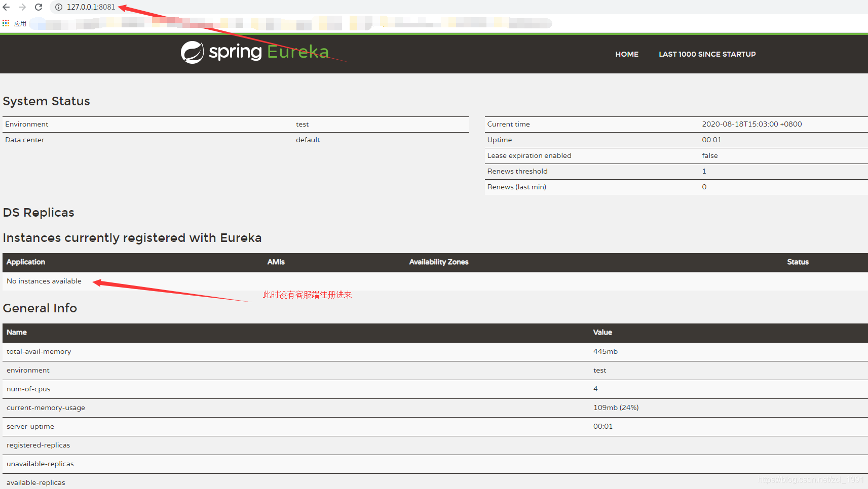
Task: Select the Environment label in System Status
Action: tap(27, 124)
